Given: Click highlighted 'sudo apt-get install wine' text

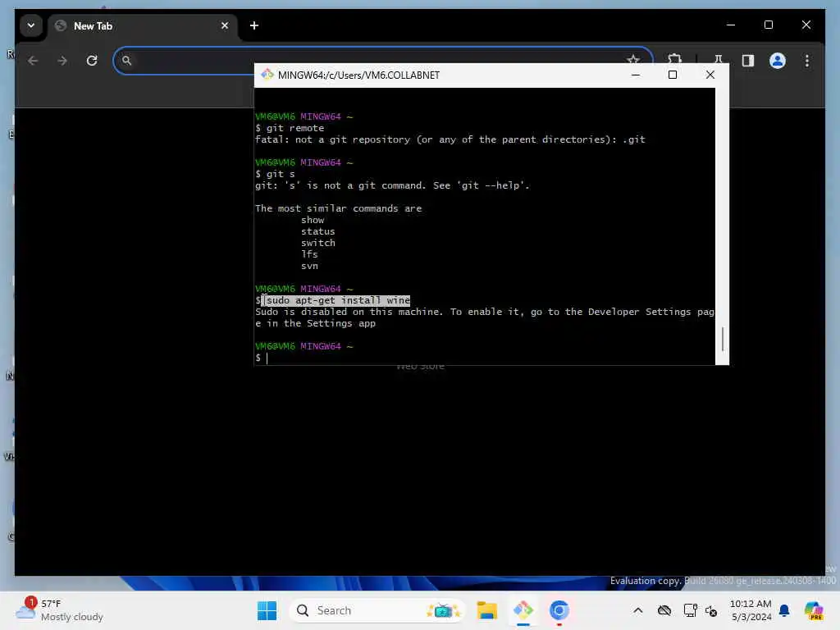Looking at the screenshot, I should click(338, 300).
